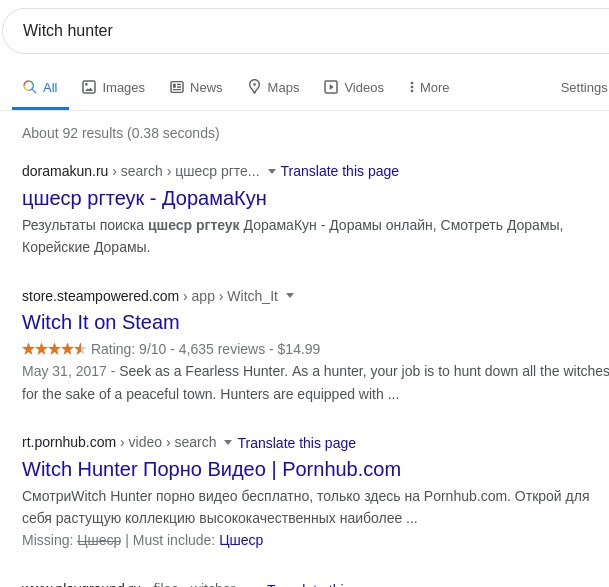Open Witch Hunter Порно Видео result title
This screenshot has width=609, height=587.
pos(211,469)
